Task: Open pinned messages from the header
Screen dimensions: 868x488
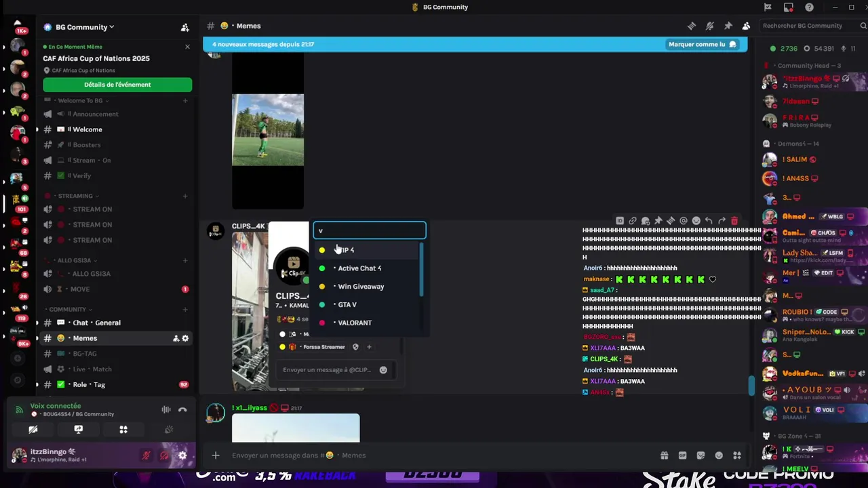Action: pos(728,26)
